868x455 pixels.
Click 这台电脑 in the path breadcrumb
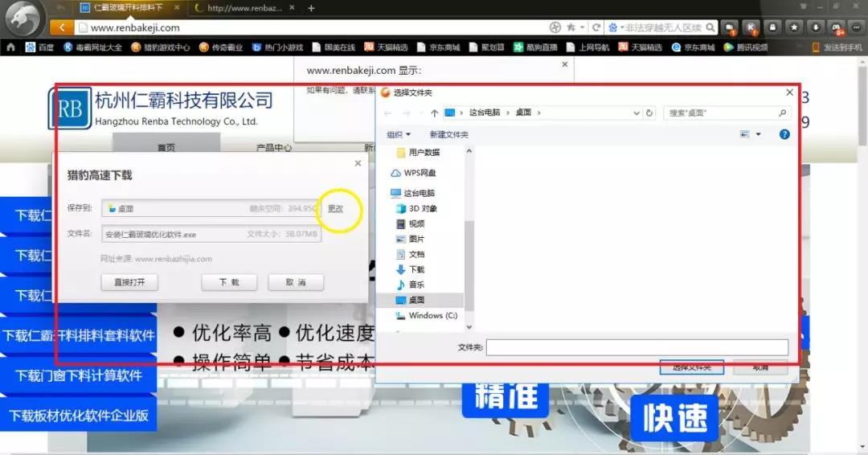click(485, 113)
